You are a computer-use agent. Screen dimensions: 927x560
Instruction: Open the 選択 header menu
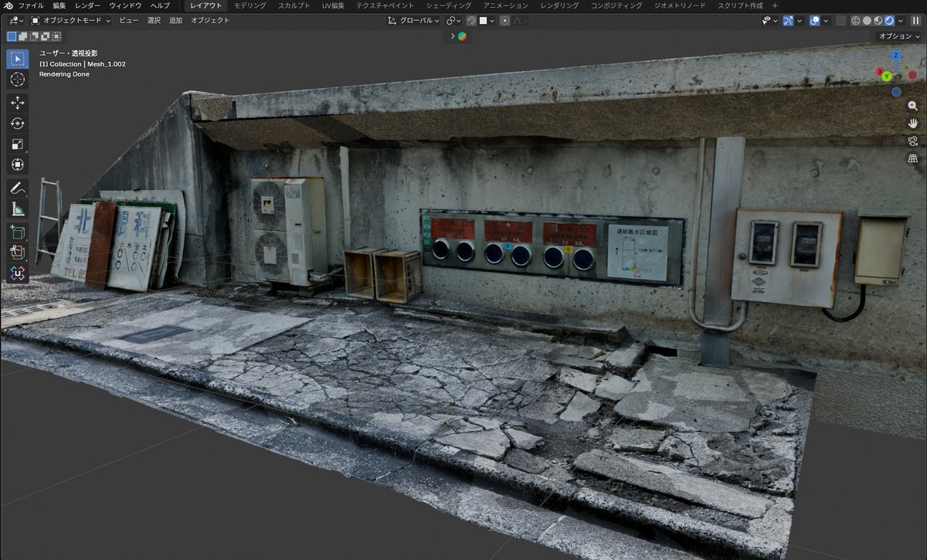(154, 21)
